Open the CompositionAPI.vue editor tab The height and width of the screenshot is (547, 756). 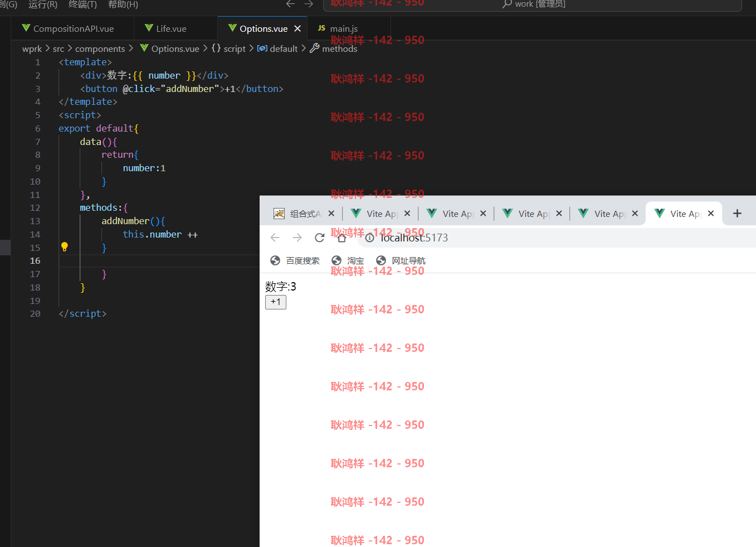click(72, 28)
